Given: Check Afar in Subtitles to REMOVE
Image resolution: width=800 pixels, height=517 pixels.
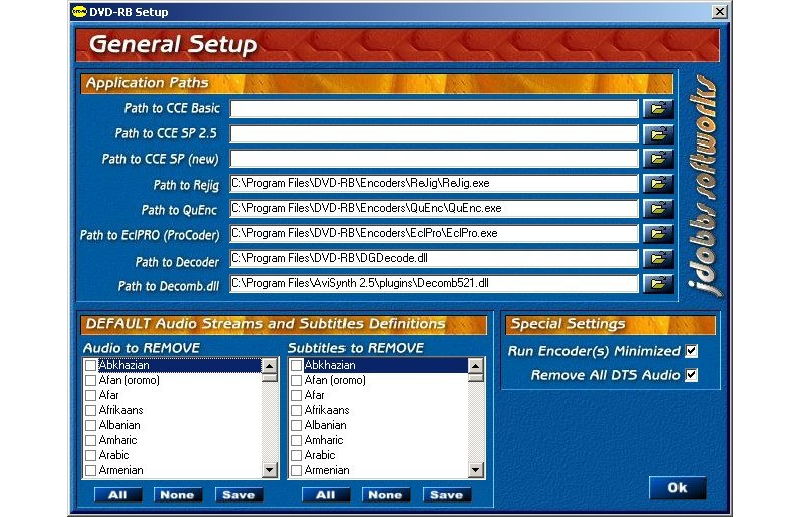Looking at the screenshot, I should (296, 395).
